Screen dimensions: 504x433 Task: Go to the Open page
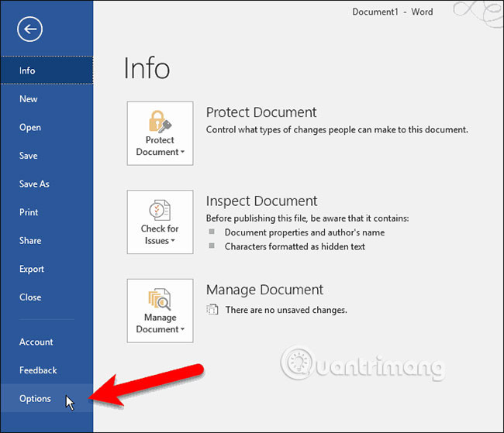tap(30, 128)
